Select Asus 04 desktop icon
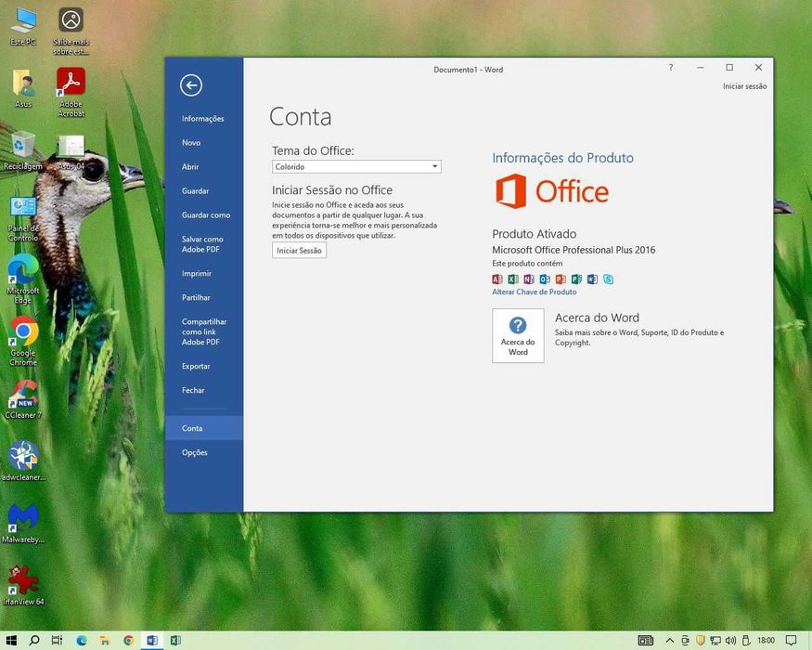 click(71, 152)
